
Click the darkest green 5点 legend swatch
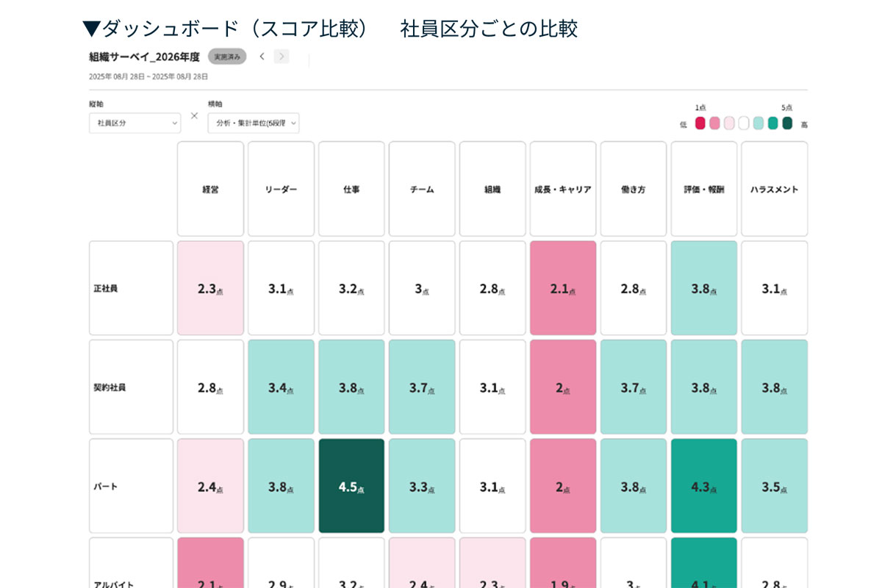pos(787,123)
